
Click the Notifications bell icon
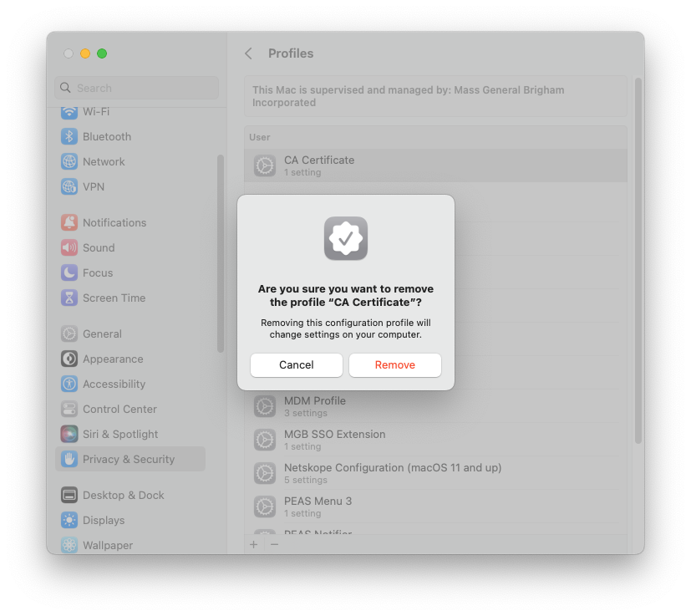point(69,222)
